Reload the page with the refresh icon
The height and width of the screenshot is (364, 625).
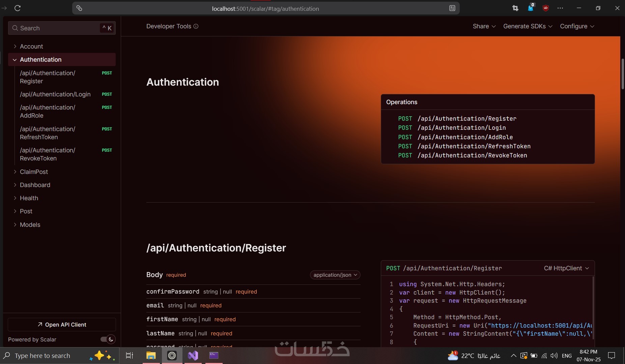(x=18, y=8)
